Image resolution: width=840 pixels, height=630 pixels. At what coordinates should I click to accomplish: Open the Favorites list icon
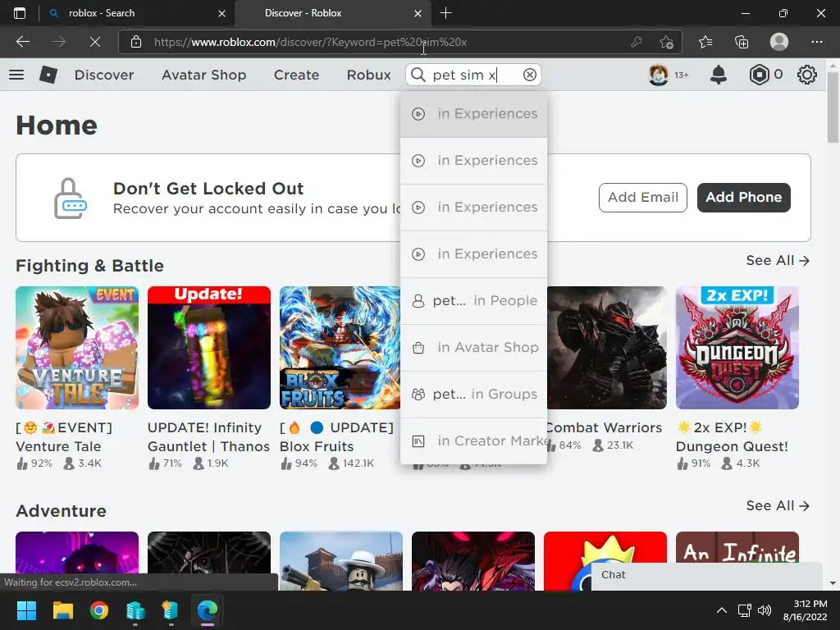pyautogui.click(x=705, y=42)
